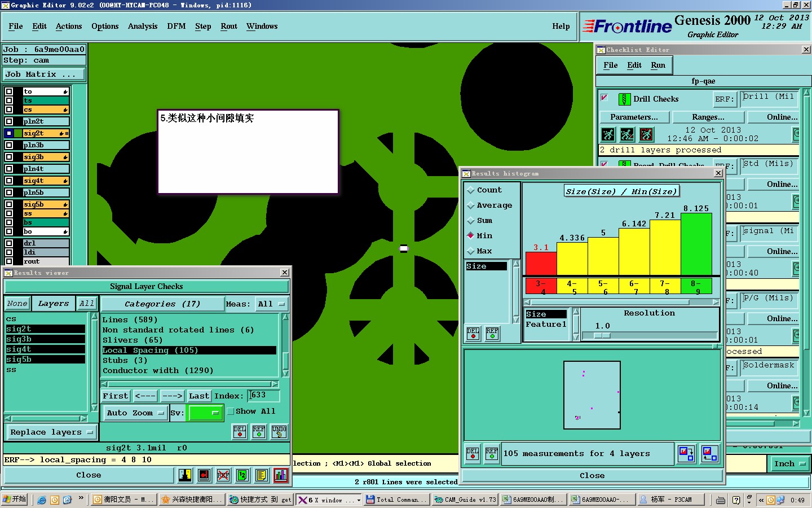This screenshot has width=812, height=508.
Task: Click Internet Explorer icon in quick launch
Action: click(42, 500)
